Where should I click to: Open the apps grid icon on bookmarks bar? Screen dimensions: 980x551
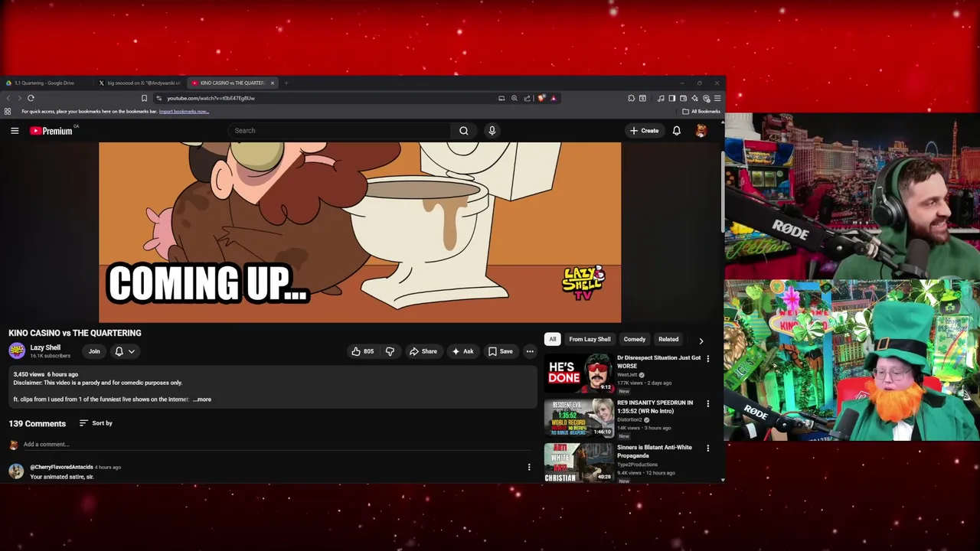[x=8, y=112]
